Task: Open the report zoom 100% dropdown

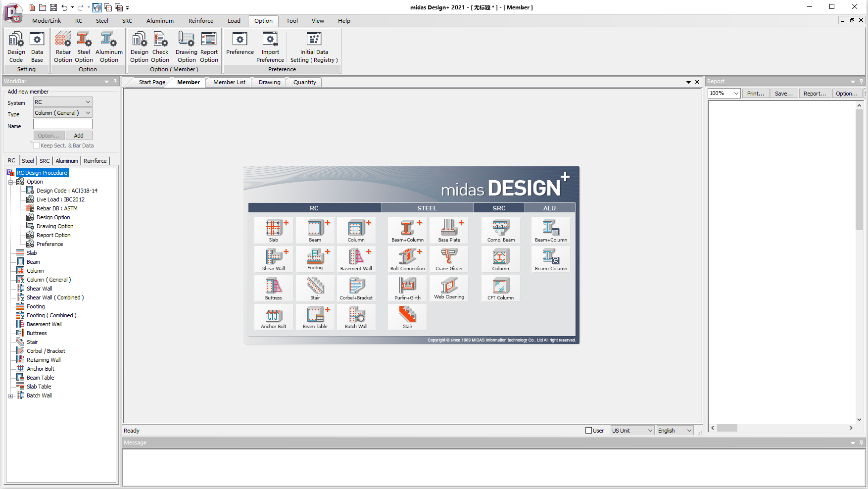Action: (724, 93)
